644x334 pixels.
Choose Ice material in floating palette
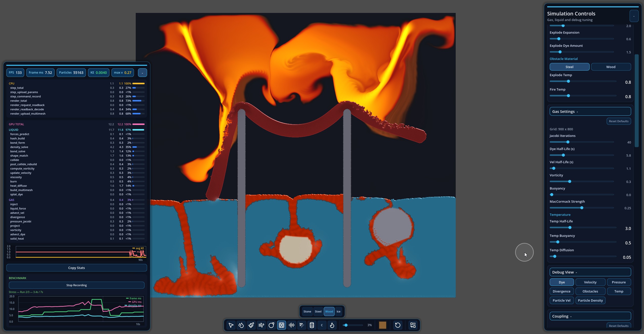[338, 311]
